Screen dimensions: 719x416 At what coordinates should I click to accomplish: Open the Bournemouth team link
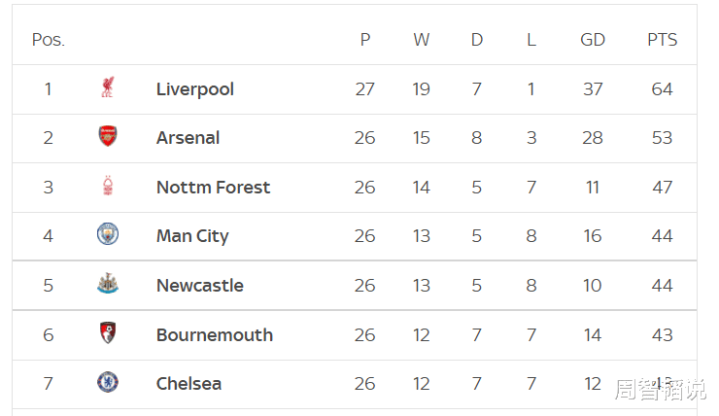pyautogui.click(x=214, y=334)
